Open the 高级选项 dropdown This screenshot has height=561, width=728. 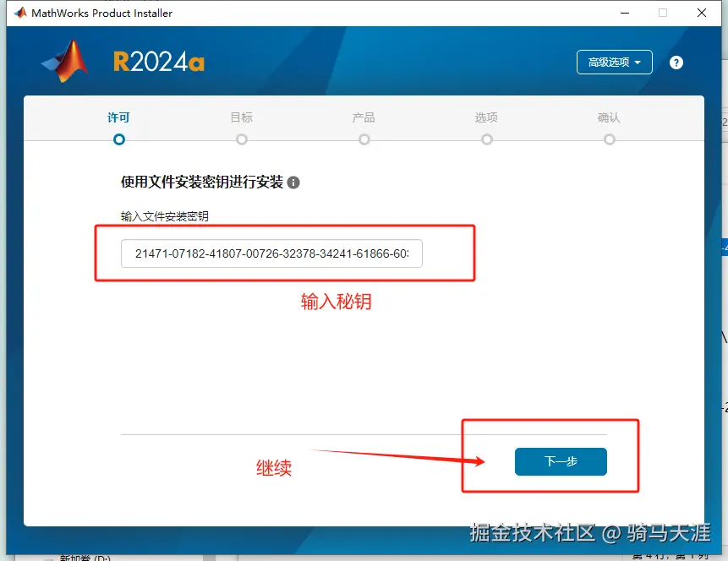click(614, 63)
